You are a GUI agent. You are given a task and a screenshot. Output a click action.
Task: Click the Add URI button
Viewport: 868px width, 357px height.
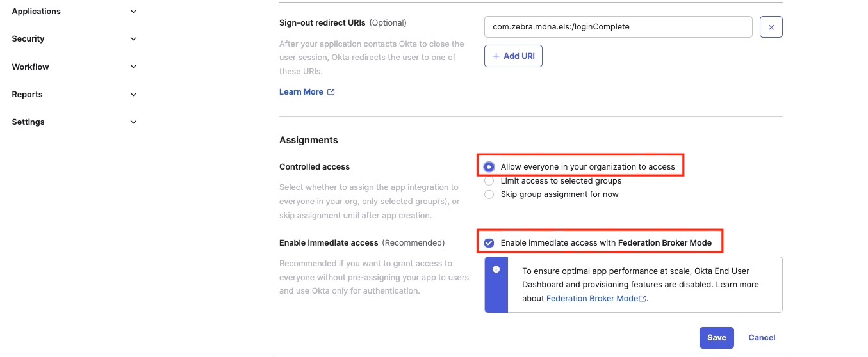(513, 56)
